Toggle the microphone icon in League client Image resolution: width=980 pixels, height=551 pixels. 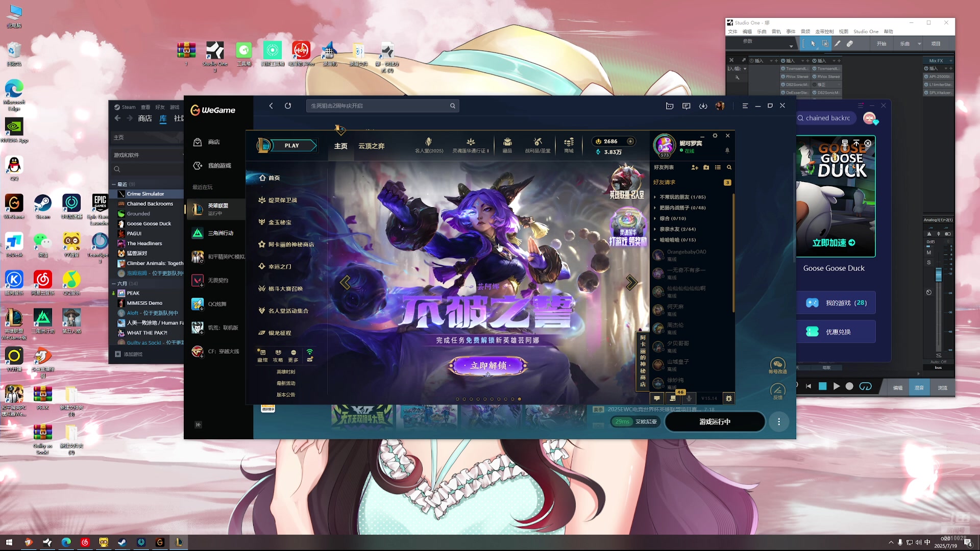tap(689, 398)
